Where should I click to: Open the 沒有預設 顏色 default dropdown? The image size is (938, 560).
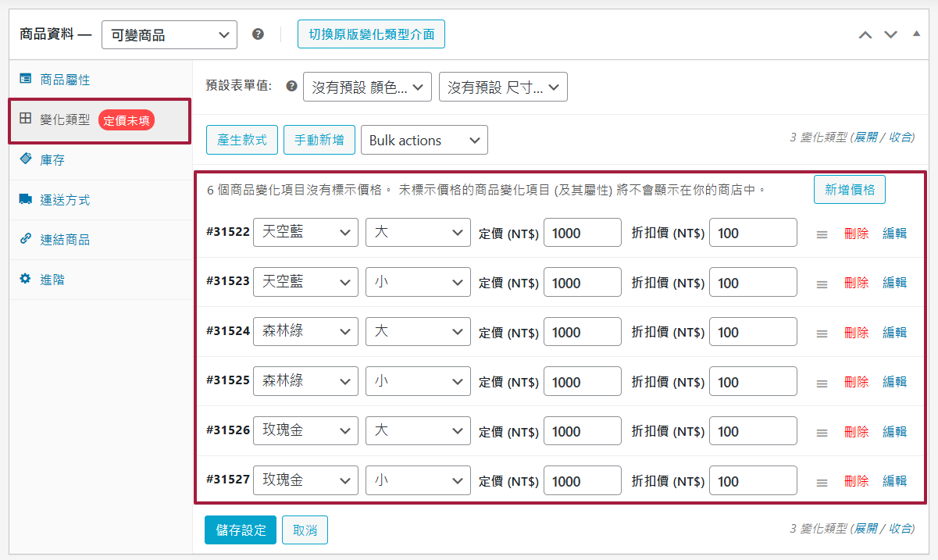[367, 87]
